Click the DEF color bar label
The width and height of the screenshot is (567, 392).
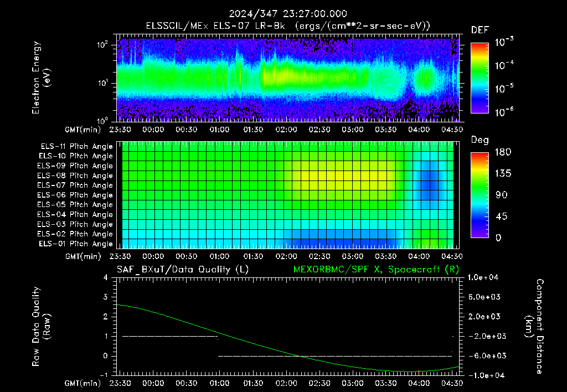(480, 30)
